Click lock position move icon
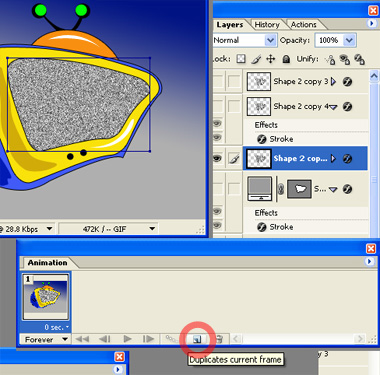The width and height of the screenshot is (380, 375). pos(271,59)
